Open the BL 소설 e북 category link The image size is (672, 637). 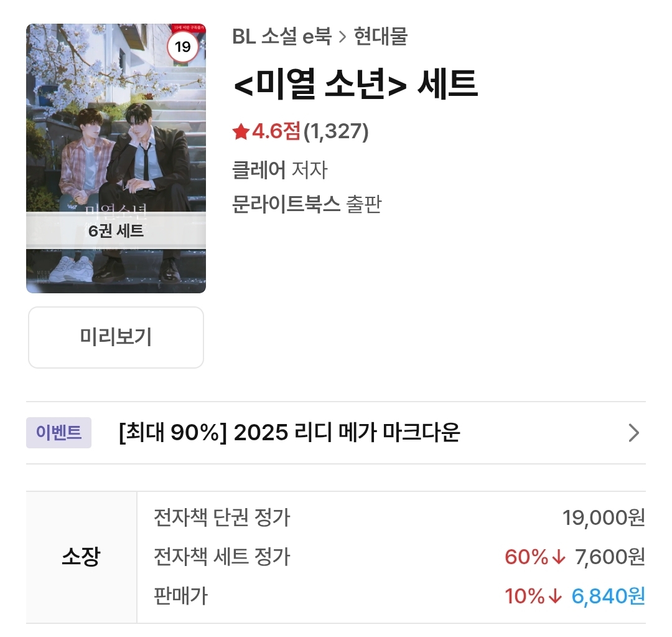(281, 37)
